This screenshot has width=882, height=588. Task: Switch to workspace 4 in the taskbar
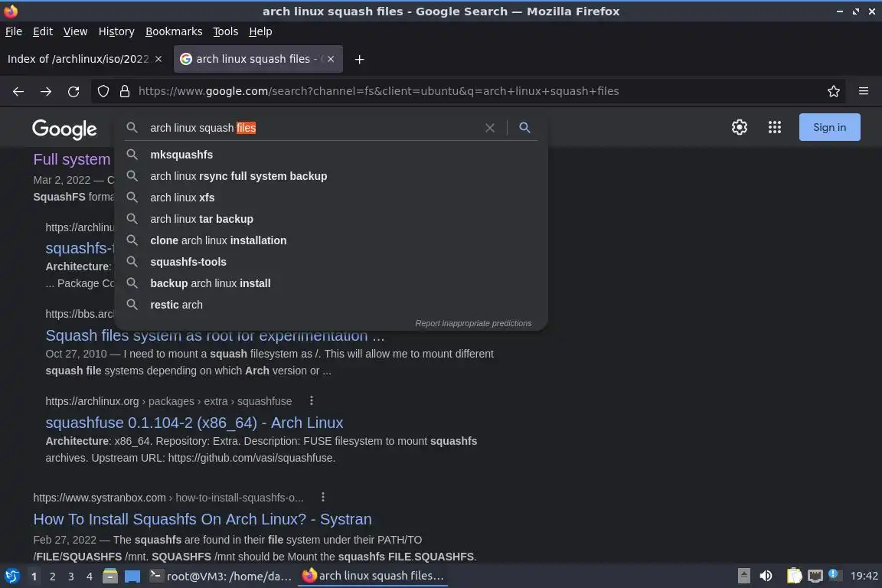(90, 577)
